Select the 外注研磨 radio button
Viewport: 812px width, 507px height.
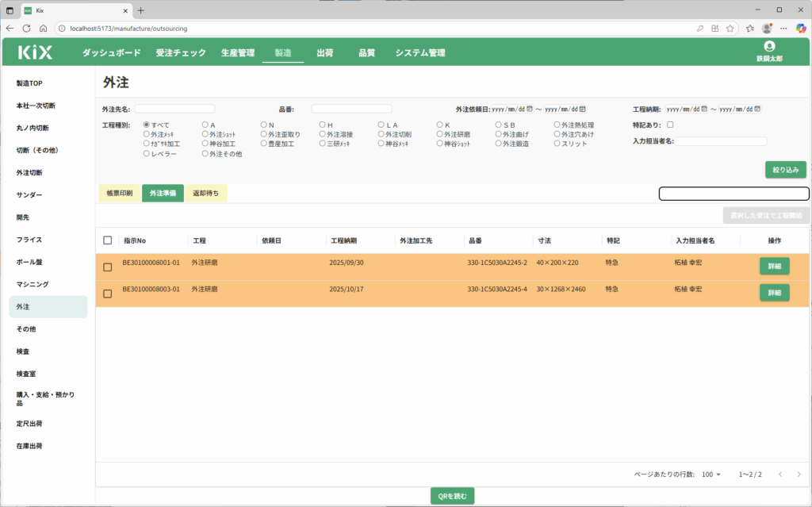click(x=440, y=135)
